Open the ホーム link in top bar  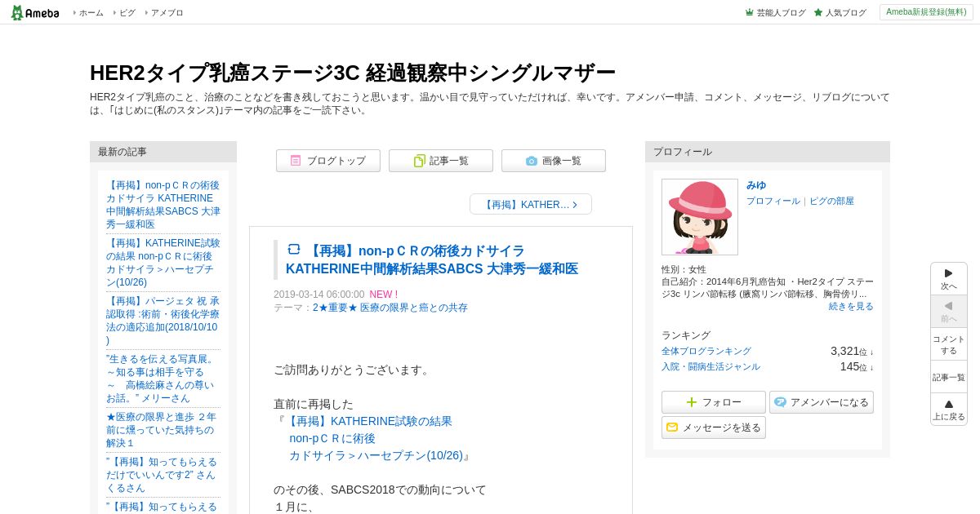[x=91, y=13]
